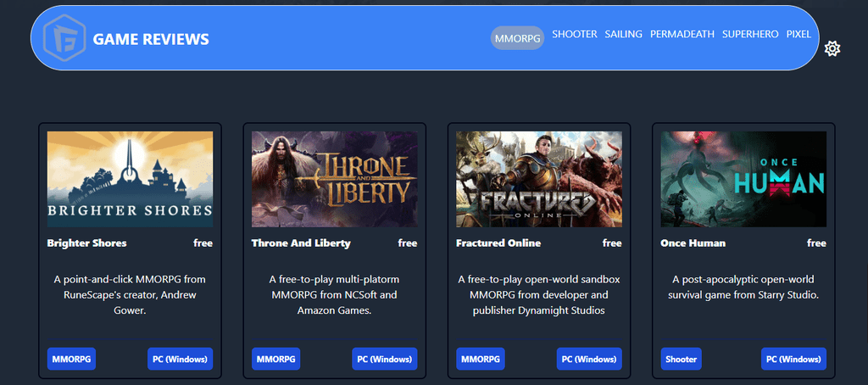Switch to the SHOOTER category
This screenshot has height=385, width=868.
[x=574, y=35]
